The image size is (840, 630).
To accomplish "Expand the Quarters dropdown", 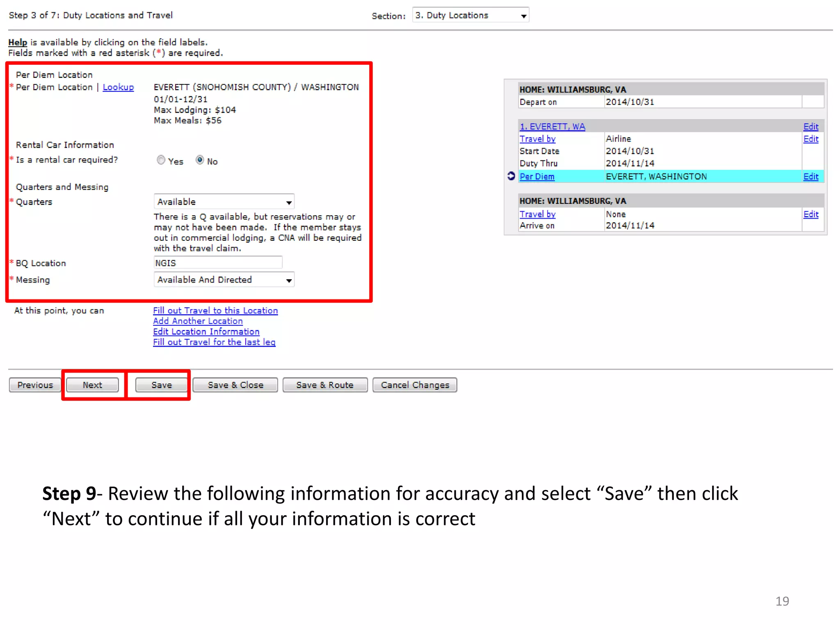I will [224, 202].
